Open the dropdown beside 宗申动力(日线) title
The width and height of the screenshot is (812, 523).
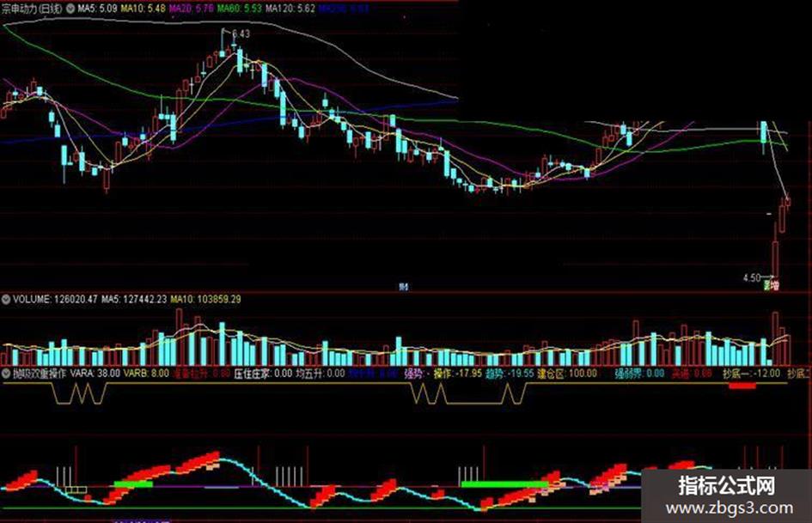(x=70, y=9)
